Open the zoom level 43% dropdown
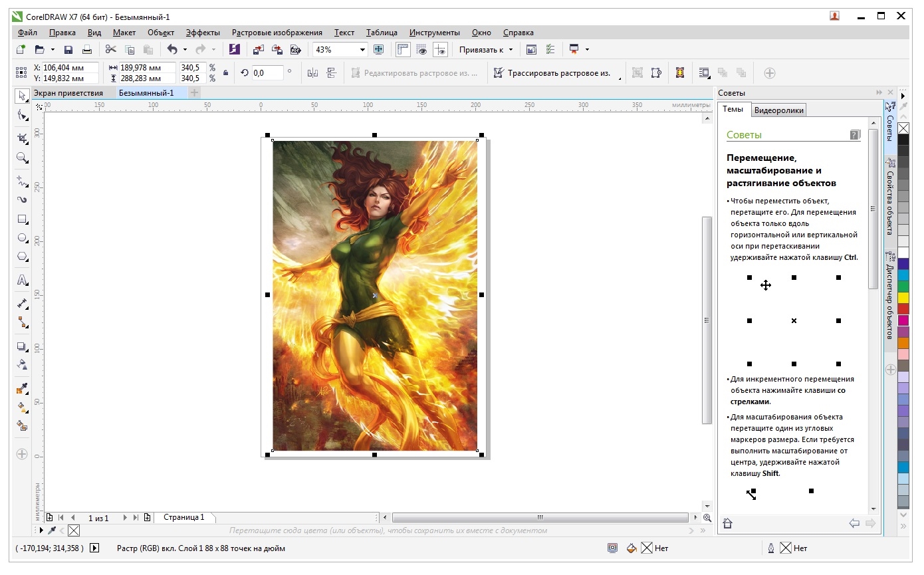Viewport: 924px width, 575px height. [x=362, y=49]
